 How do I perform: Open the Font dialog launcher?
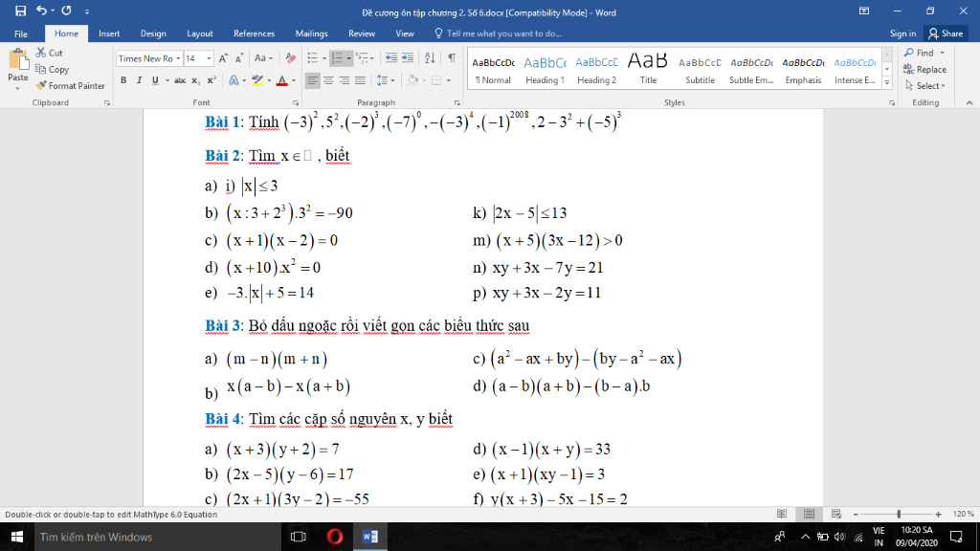tap(296, 103)
